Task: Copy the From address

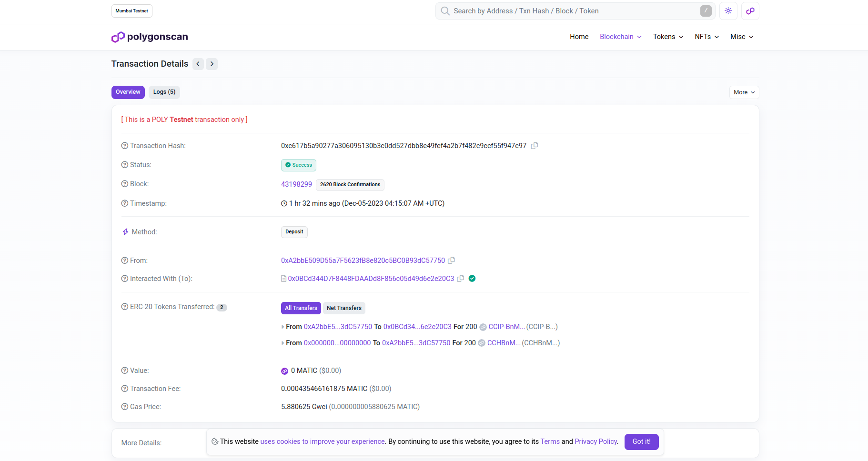Action: (452, 261)
